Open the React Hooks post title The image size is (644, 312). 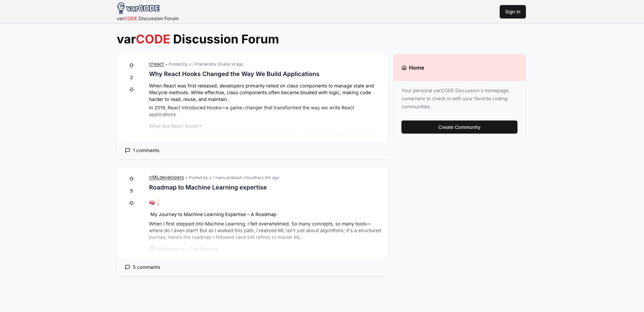(234, 74)
